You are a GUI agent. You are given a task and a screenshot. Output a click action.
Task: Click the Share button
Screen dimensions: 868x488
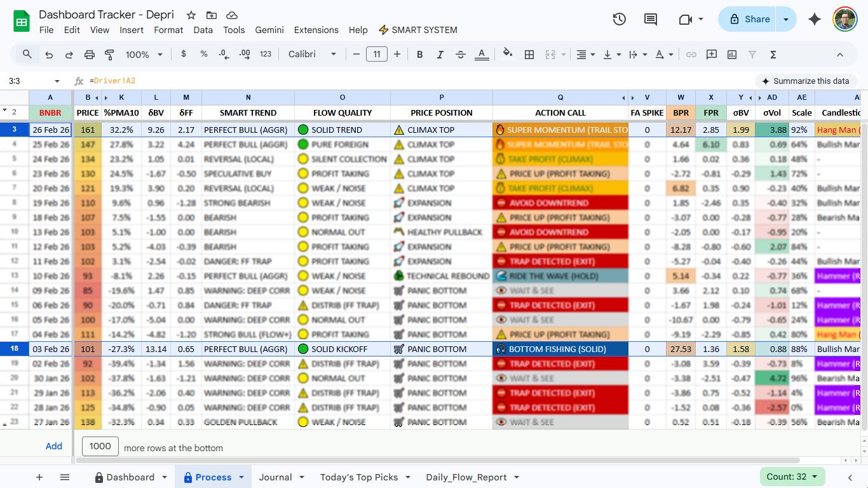pos(749,19)
